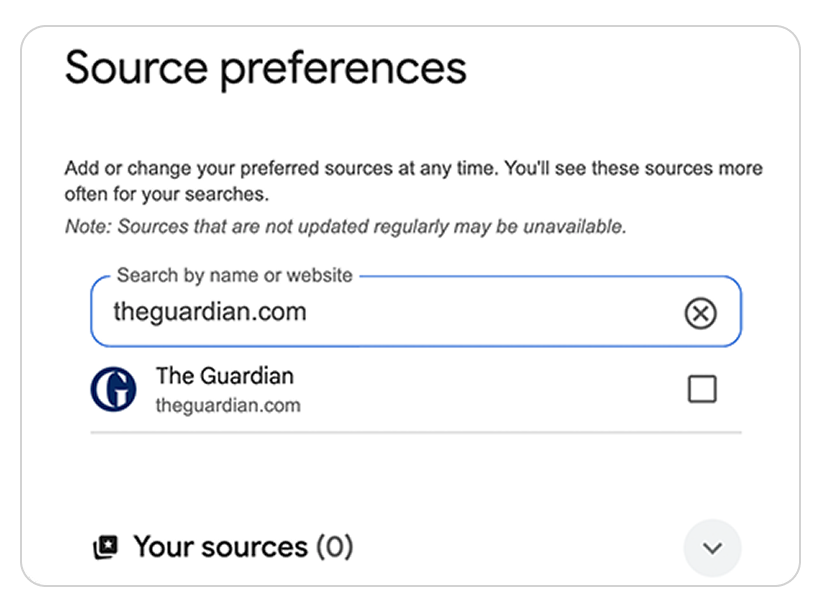Tap the blue Guardian emblem
This screenshot has width=822, height=612.
114,388
